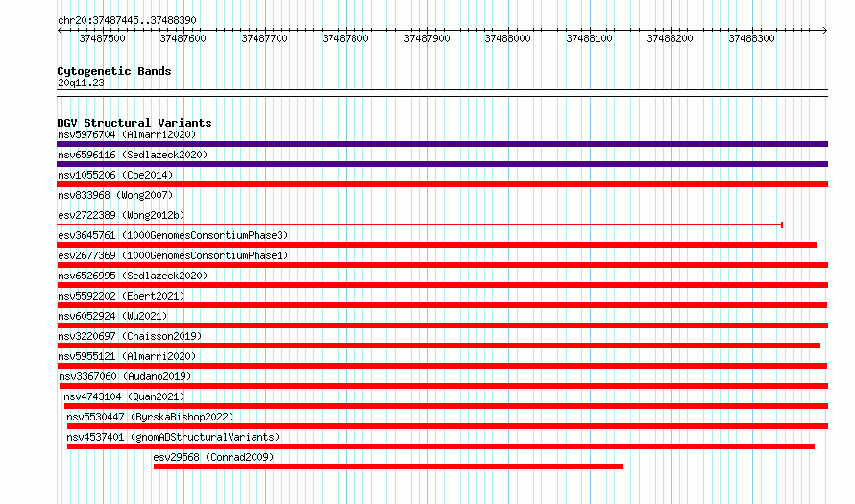Open esv3645761 (1000GenomesConsortiumPhase3) label
This screenshot has height=504, width=855.
(x=173, y=235)
